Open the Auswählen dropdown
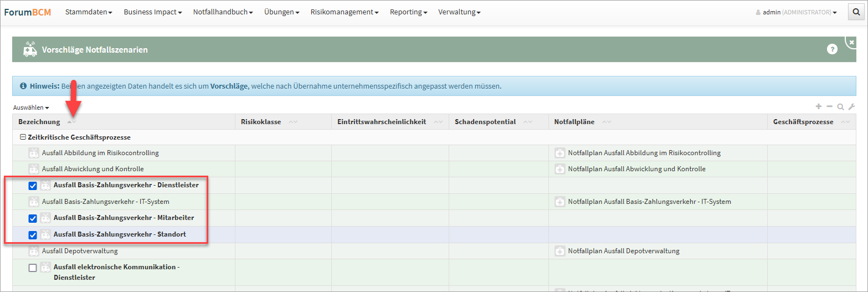The width and height of the screenshot is (868, 292). pyautogui.click(x=31, y=107)
